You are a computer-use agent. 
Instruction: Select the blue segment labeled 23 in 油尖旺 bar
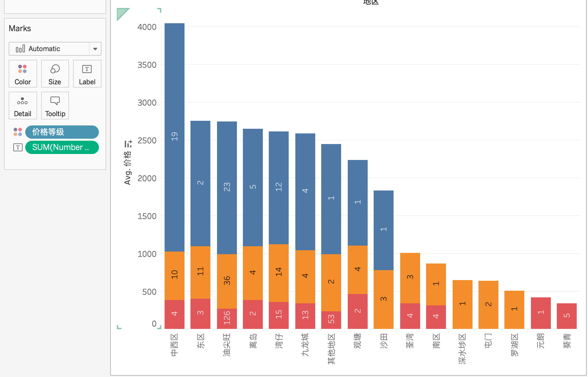pyautogui.click(x=227, y=188)
